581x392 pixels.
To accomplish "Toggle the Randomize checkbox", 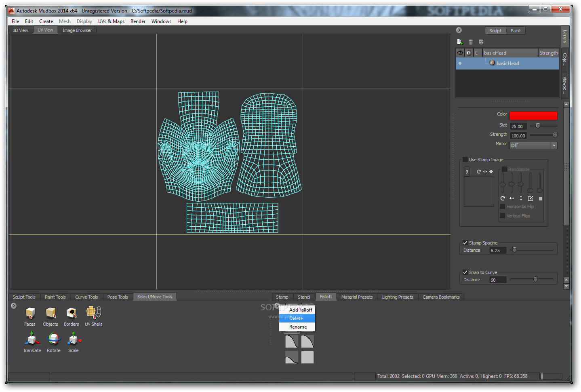I will click(x=504, y=169).
